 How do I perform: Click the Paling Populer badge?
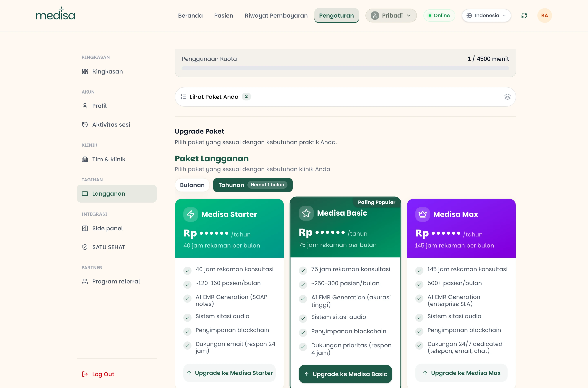(376, 202)
